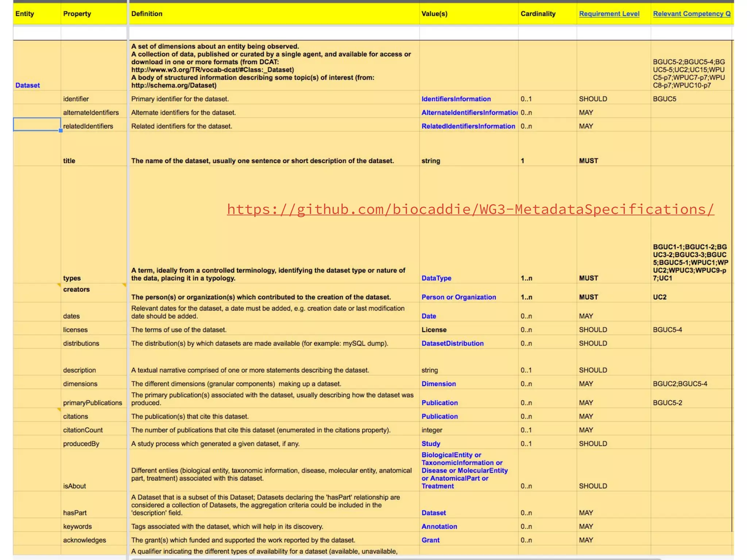Image resolution: width=747 pixels, height=560 pixels.
Task: Open the Annotation value link
Action: (439, 526)
